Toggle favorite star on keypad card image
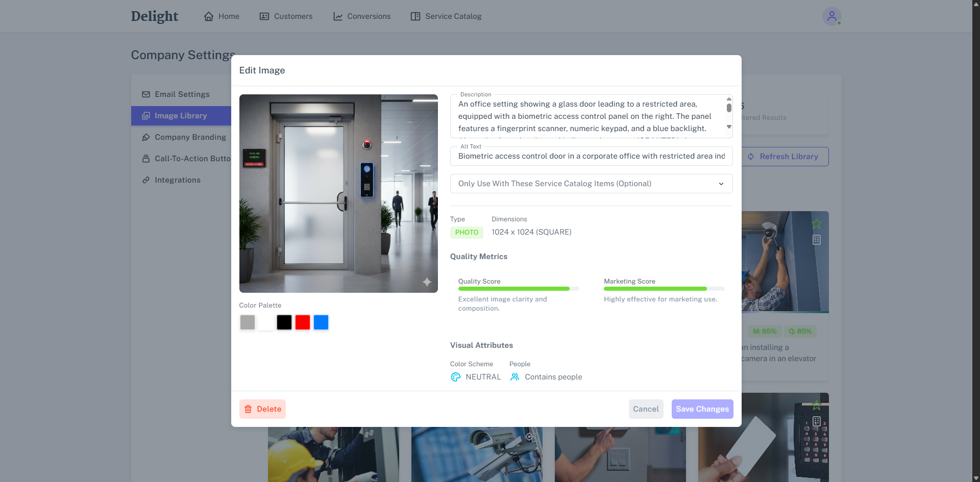980x482 pixels. [x=817, y=405]
